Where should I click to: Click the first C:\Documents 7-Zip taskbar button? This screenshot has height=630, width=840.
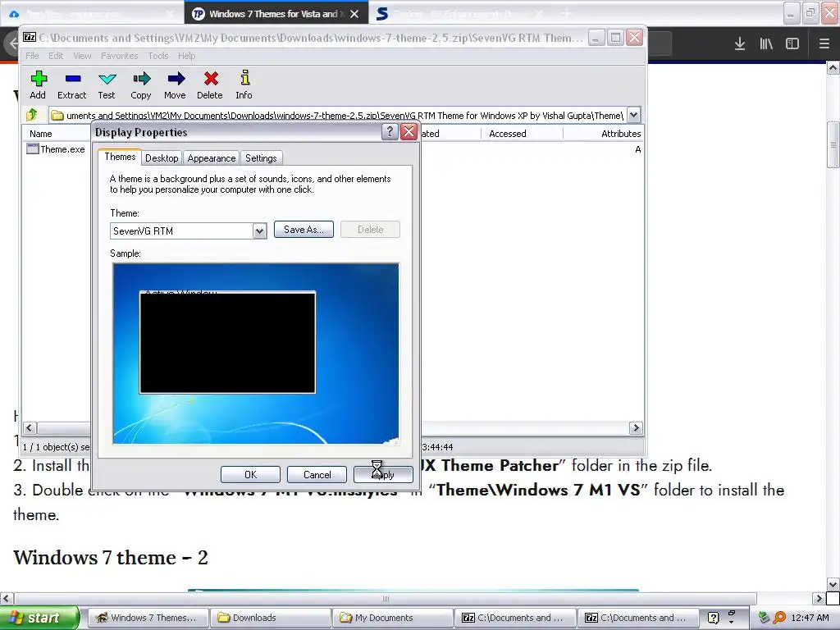[x=515, y=618]
